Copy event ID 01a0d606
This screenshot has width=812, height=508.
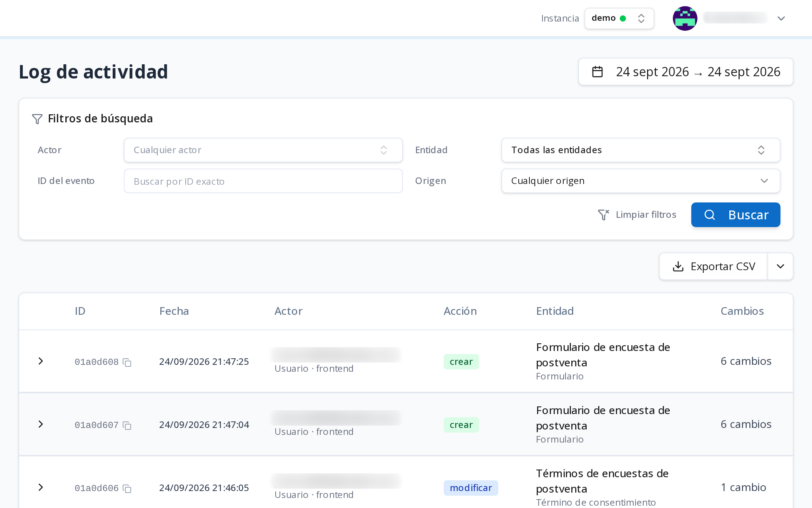pos(127,488)
